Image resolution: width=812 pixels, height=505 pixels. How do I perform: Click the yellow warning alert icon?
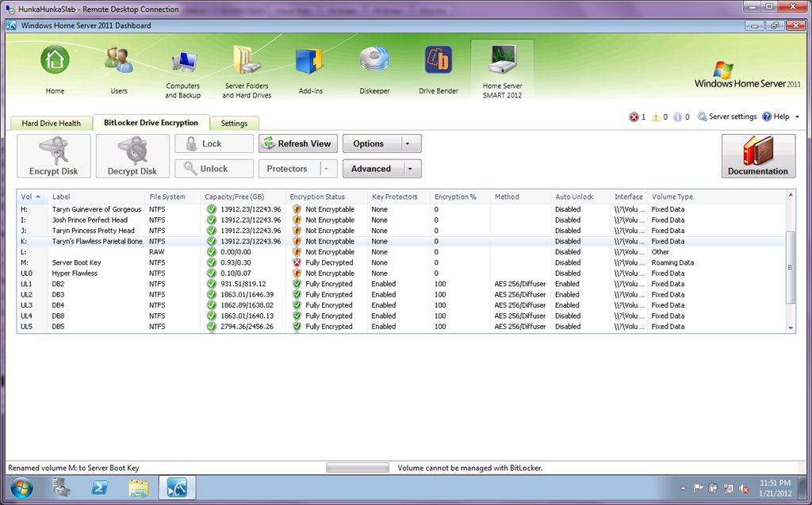(x=656, y=117)
